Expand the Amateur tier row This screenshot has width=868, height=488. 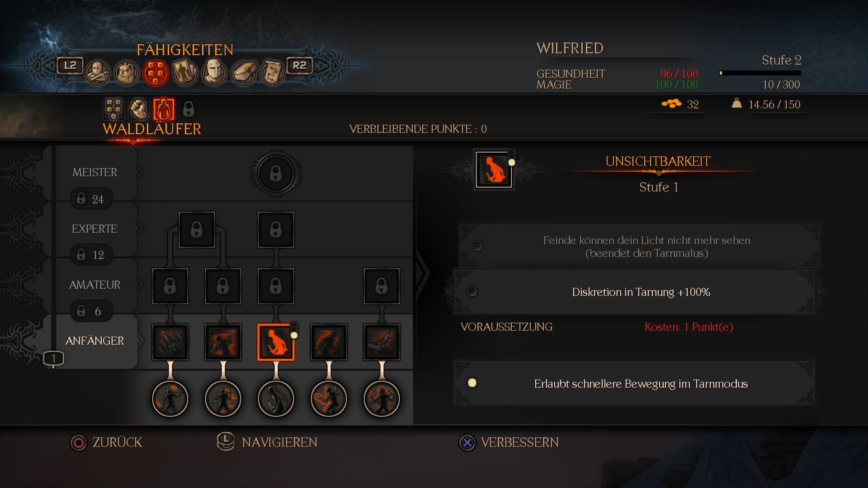(x=95, y=285)
